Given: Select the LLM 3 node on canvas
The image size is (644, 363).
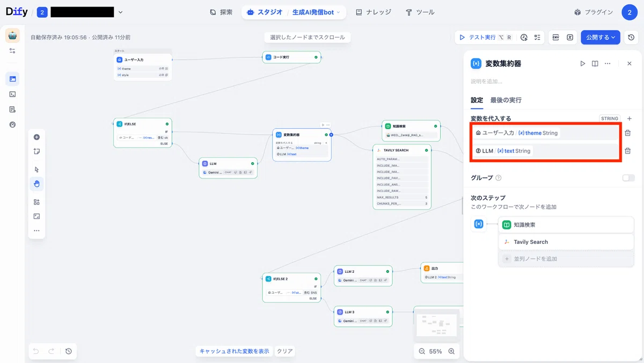Looking at the screenshot, I should (x=363, y=316).
